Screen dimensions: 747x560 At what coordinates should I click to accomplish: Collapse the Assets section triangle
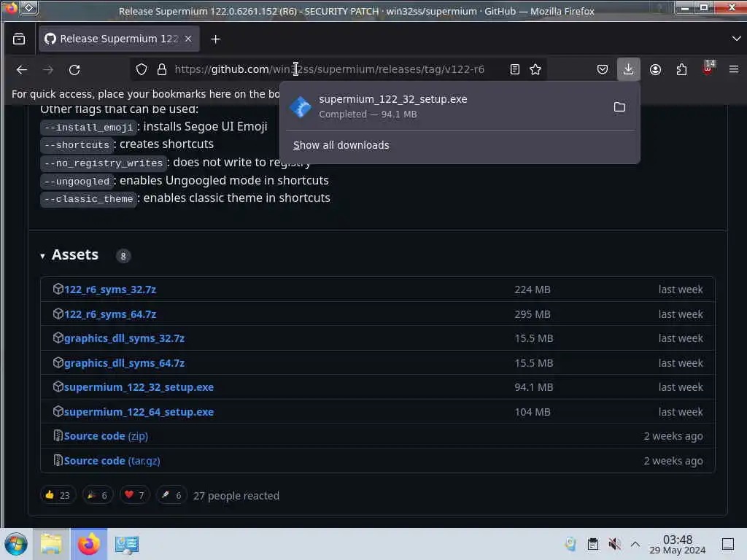[x=42, y=256]
